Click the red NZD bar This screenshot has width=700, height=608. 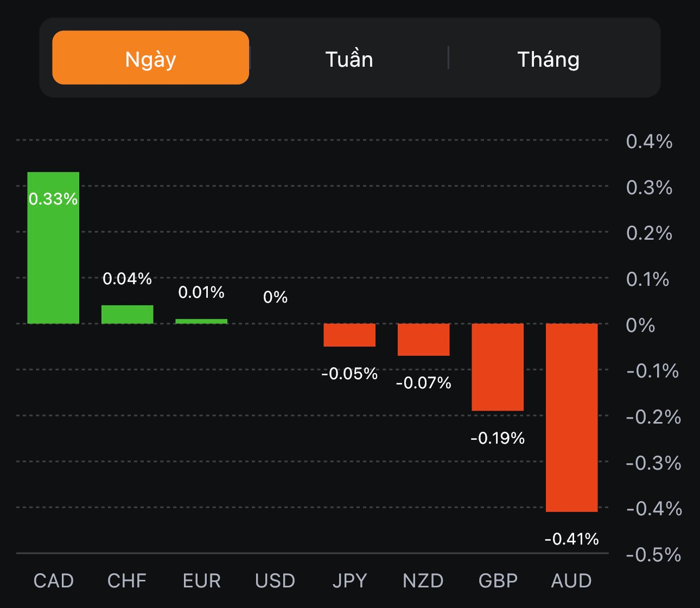click(423, 340)
